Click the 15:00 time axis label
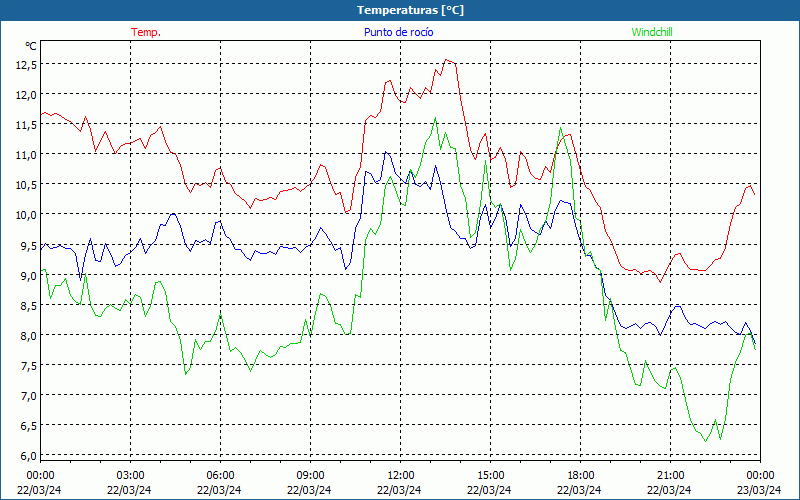The height and width of the screenshot is (500, 800). pyautogui.click(x=490, y=476)
